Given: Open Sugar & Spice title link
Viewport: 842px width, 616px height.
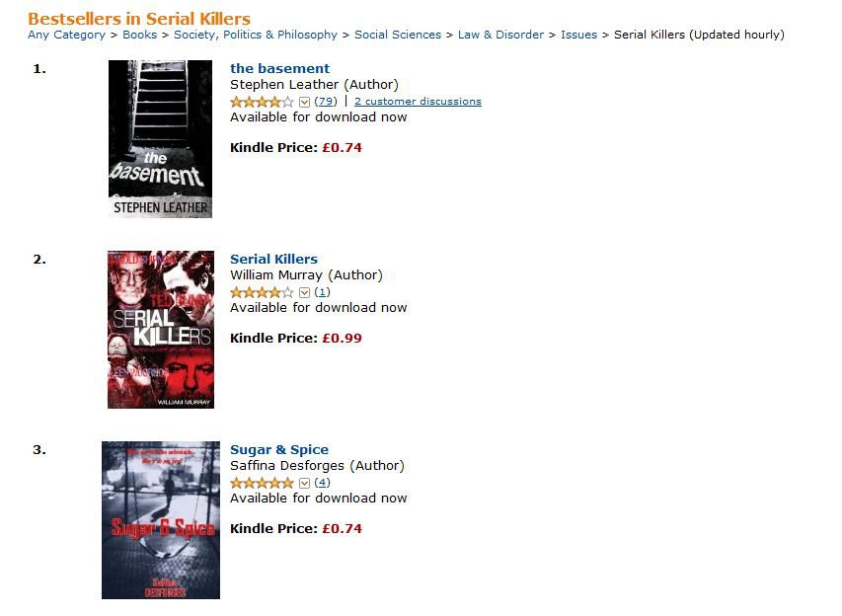Looking at the screenshot, I should coord(279,449).
